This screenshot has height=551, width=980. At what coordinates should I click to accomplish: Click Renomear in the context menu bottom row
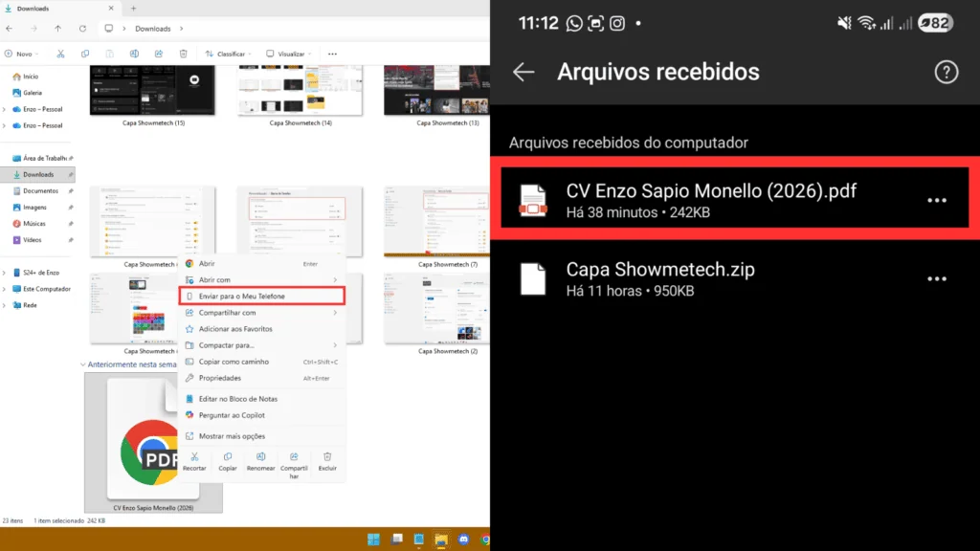pos(260,462)
